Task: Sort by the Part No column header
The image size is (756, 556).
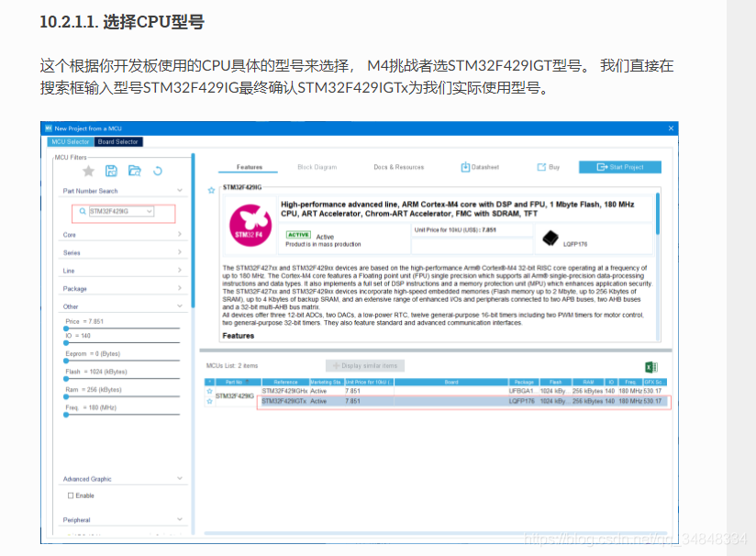Action: (238, 382)
